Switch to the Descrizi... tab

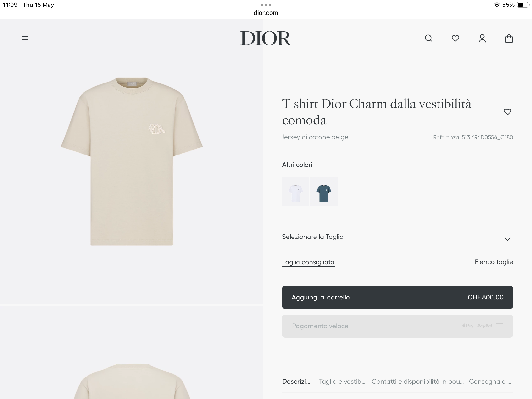(296, 382)
